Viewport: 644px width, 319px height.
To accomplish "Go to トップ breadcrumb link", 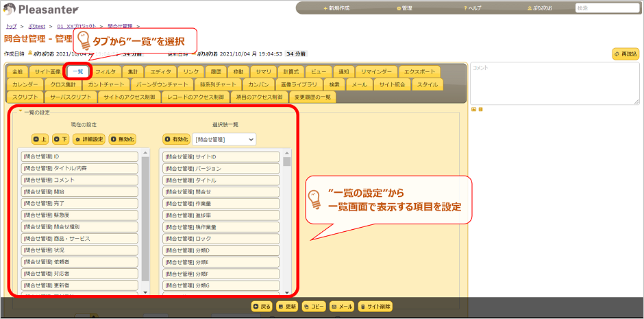I will click(11, 26).
